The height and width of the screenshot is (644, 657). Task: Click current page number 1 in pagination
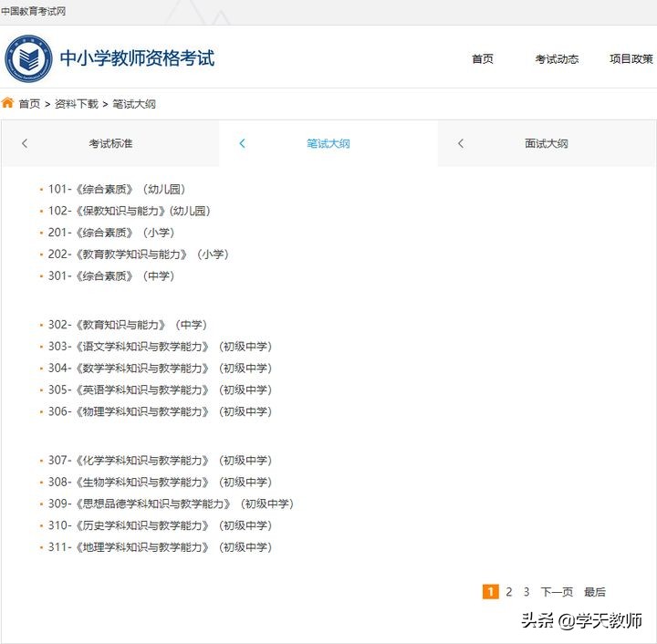tap(491, 592)
